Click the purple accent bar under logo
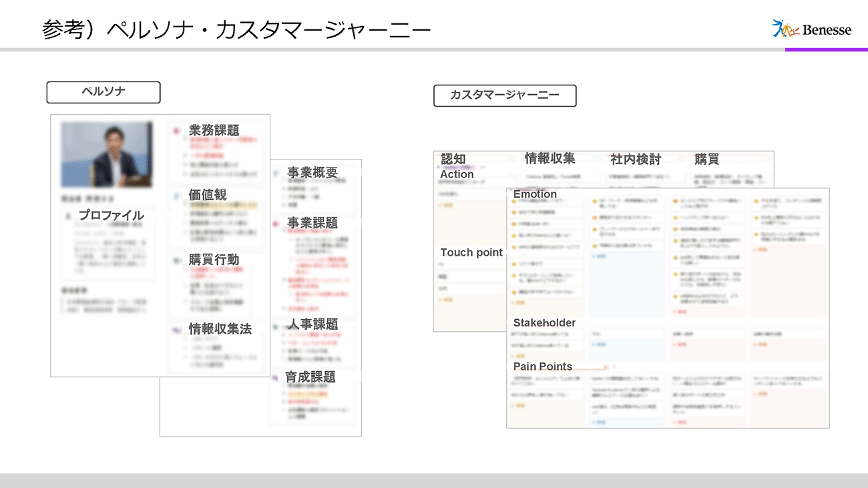Screen dimensions: 868x488 click(826, 49)
